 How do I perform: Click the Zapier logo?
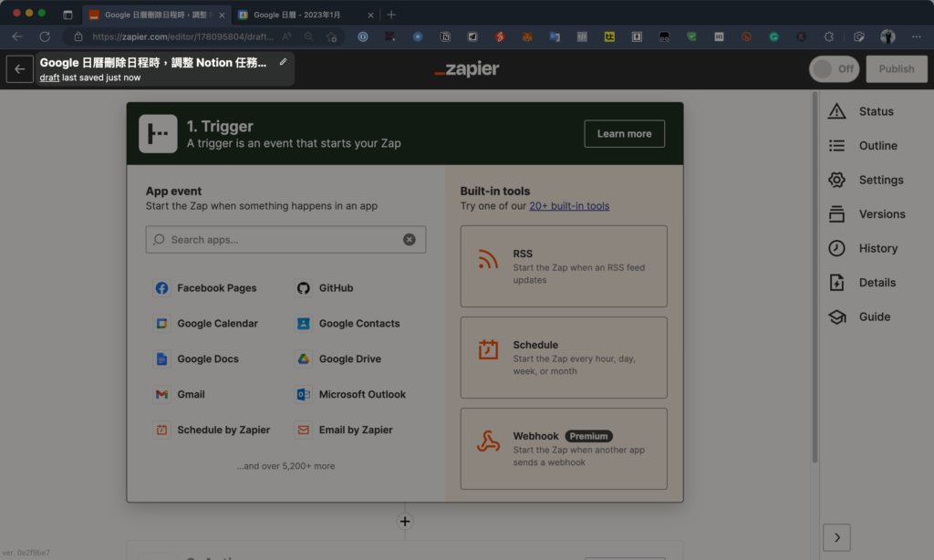click(x=467, y=69)
